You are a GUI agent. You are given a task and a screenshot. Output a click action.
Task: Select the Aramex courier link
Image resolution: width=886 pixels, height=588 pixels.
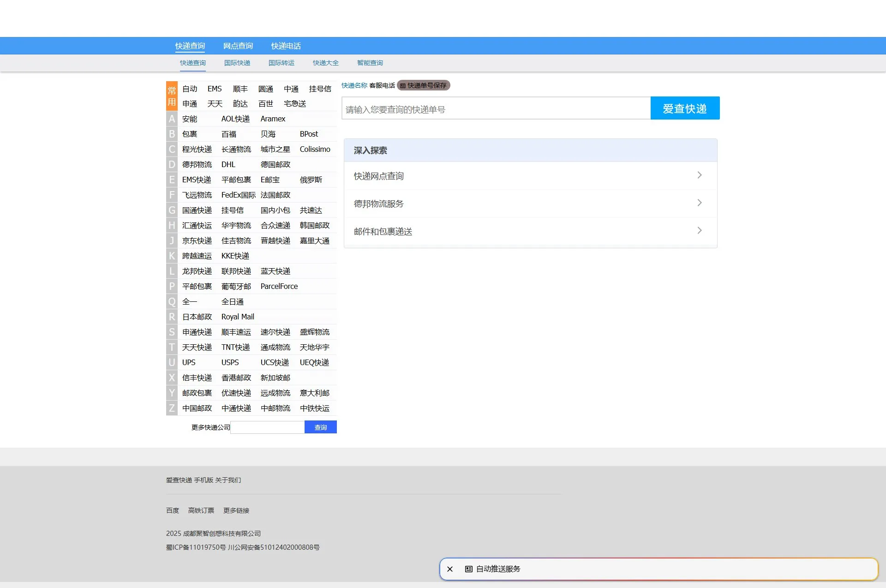point(273,119)
